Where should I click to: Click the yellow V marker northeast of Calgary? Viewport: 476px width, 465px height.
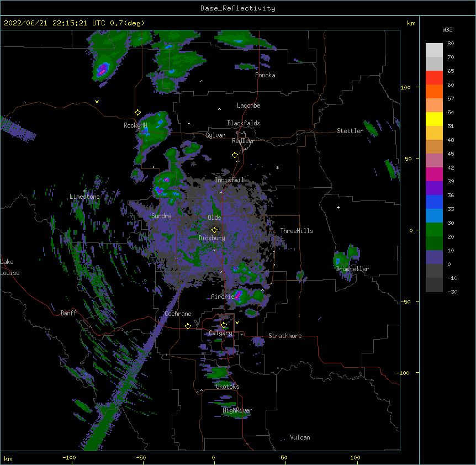coord(237,323)
